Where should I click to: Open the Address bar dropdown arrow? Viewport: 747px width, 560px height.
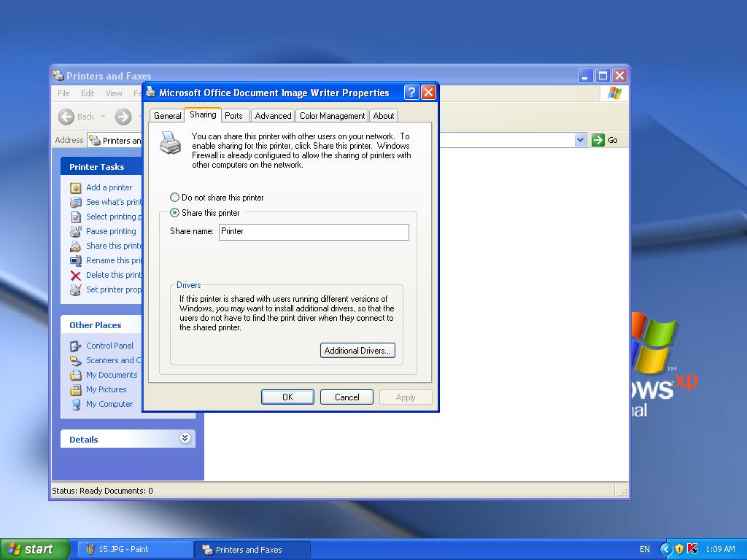click(580, 140)
